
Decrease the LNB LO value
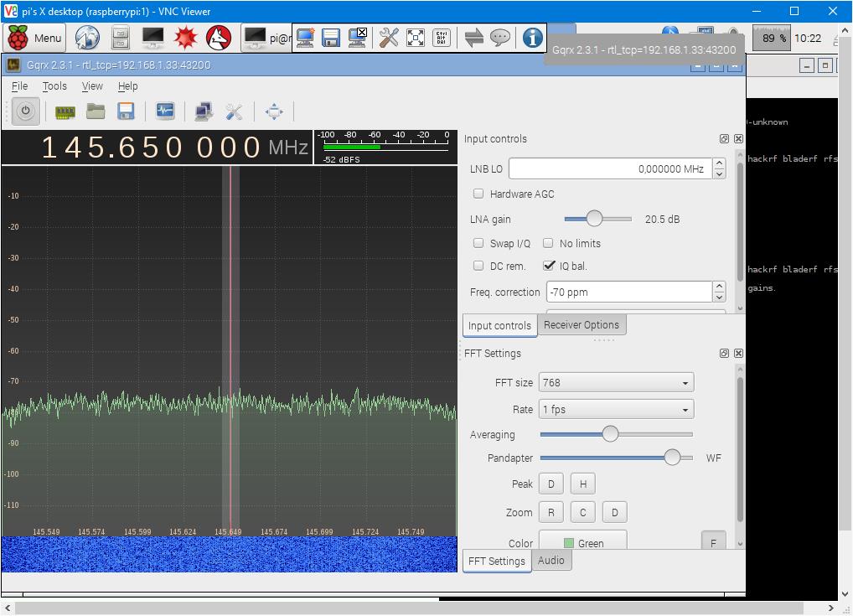tap(719, 174)
